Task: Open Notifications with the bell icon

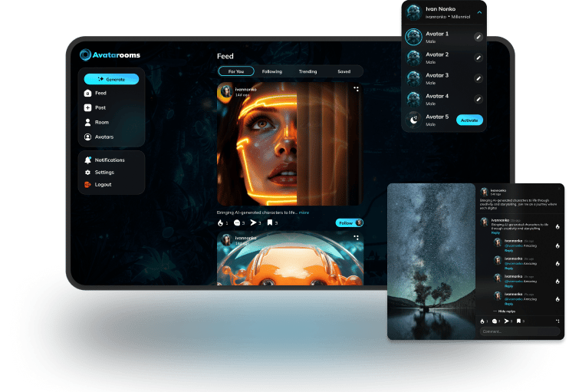Action: pos(104,160)
